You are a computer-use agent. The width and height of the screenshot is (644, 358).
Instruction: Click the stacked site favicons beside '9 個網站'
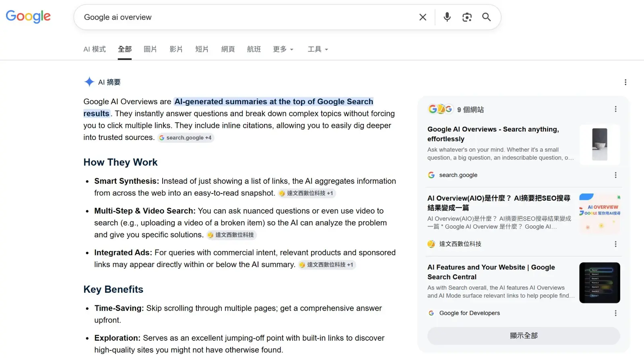[440, 109]
